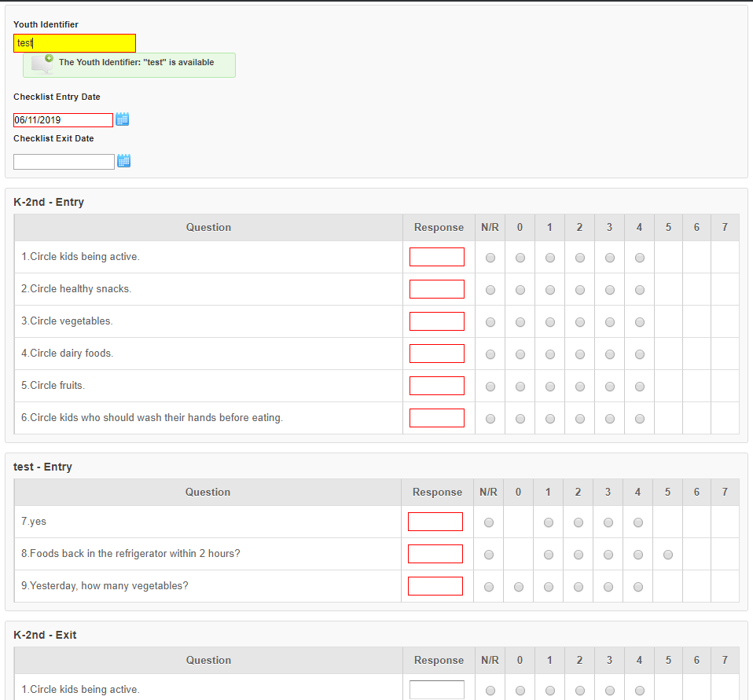Select N/R for Circle kids being active in K-2nd Exit
The image size is (753, 700).
490,691
